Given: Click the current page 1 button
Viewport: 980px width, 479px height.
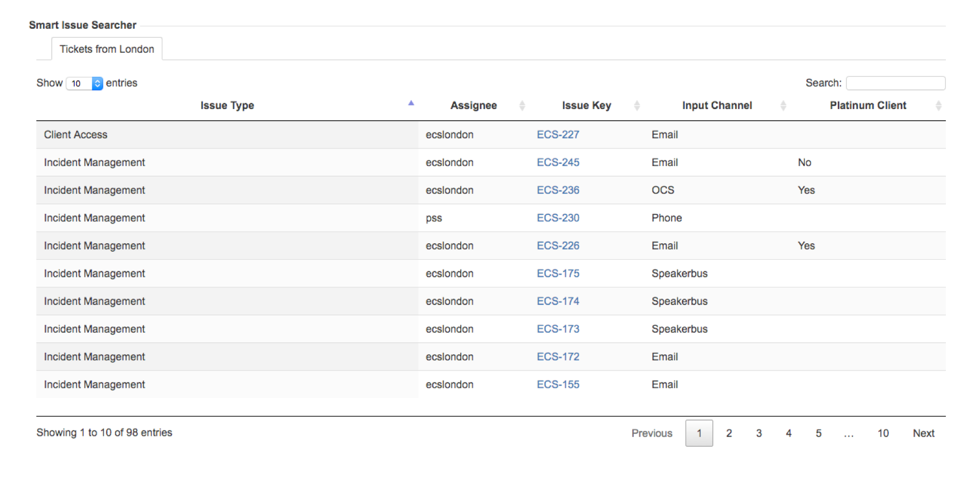Looking at the screenshot, I should 699,433.
